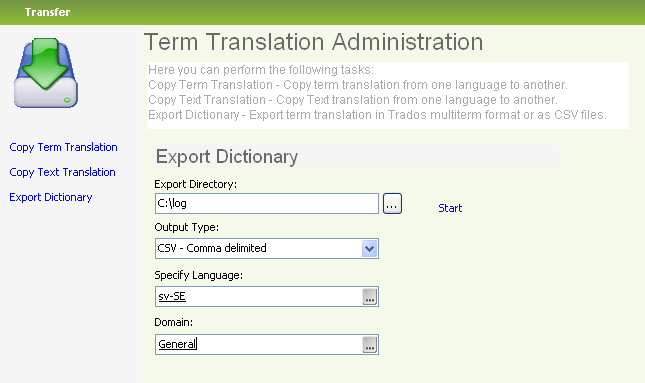Screen dimensions: 645x383
Task: Expand the Output Type dropdown arrow
Action: coord(369,248)
